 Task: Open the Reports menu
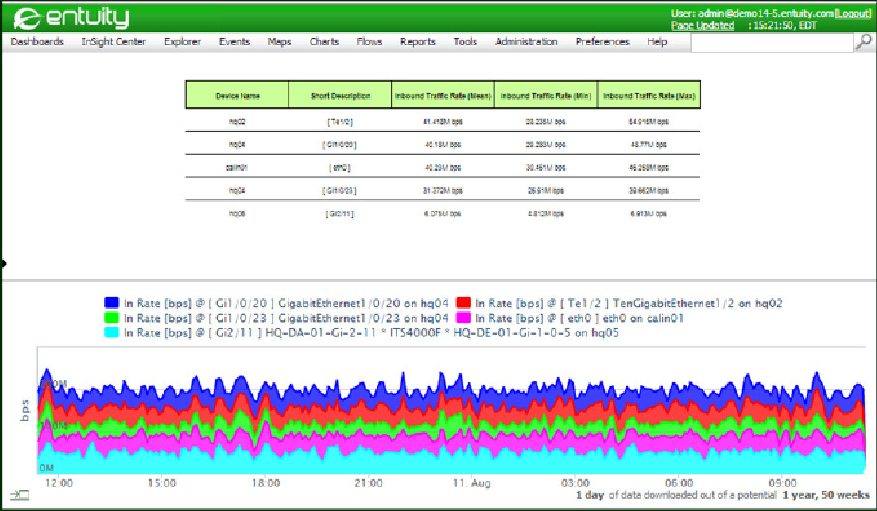(x=418, y=41)
